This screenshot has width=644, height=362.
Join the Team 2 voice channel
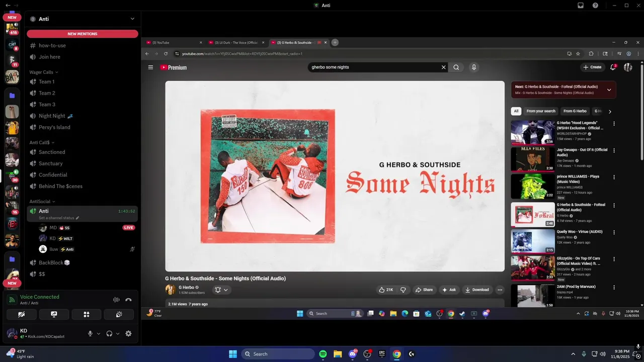click(x=83, y=93)
